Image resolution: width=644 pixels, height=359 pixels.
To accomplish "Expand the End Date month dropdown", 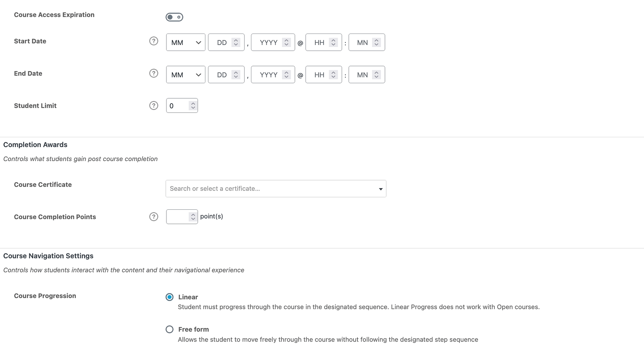I will click(x=185, y=75).
